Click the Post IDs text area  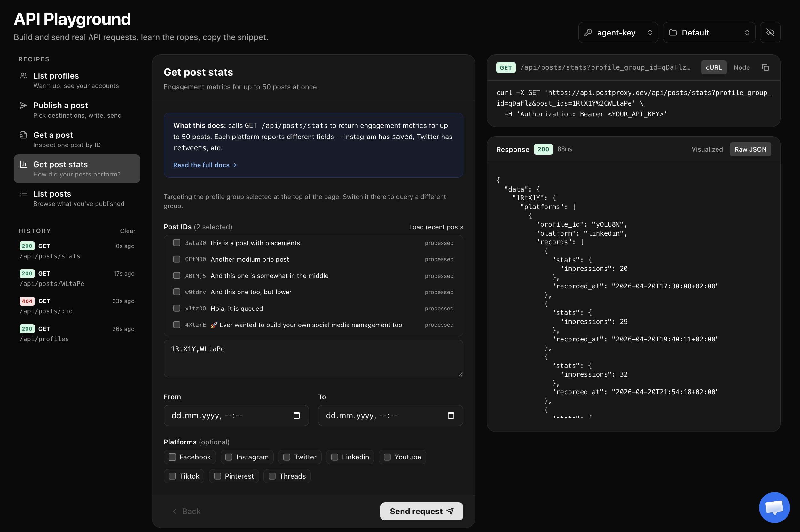(x=313, y=359)
